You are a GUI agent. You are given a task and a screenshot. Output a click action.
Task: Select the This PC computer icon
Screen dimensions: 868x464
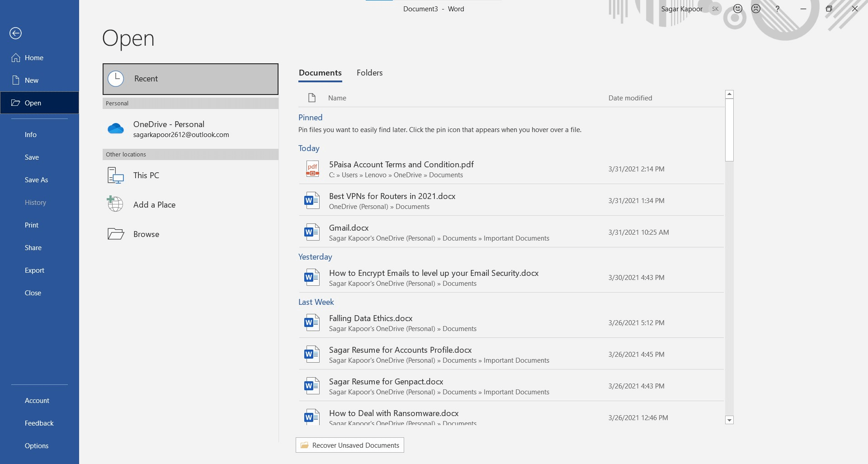[116, 175]
